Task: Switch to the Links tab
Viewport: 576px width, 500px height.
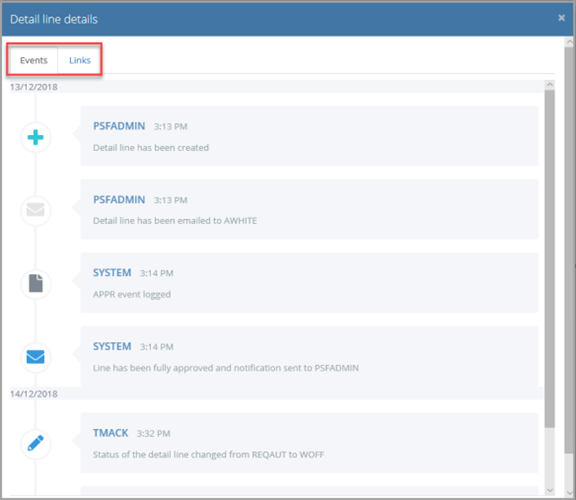Action: pos(80,60)
